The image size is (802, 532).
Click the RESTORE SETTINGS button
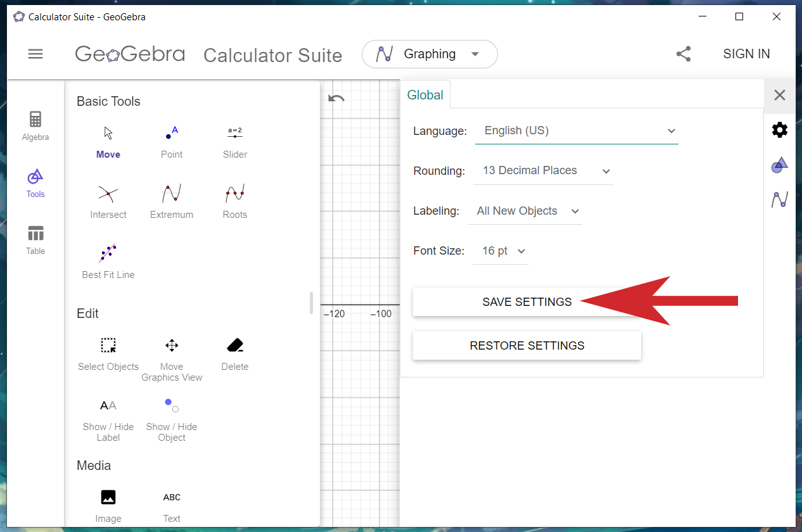click(x=527, y=346)
